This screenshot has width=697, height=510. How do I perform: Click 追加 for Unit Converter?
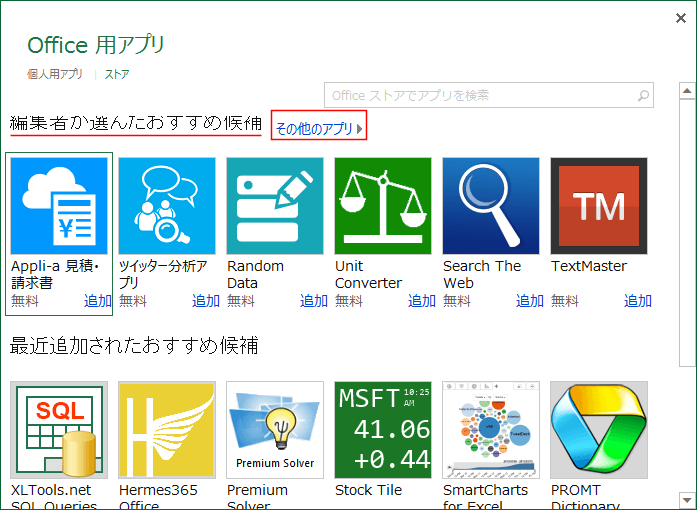coord(422,301)
